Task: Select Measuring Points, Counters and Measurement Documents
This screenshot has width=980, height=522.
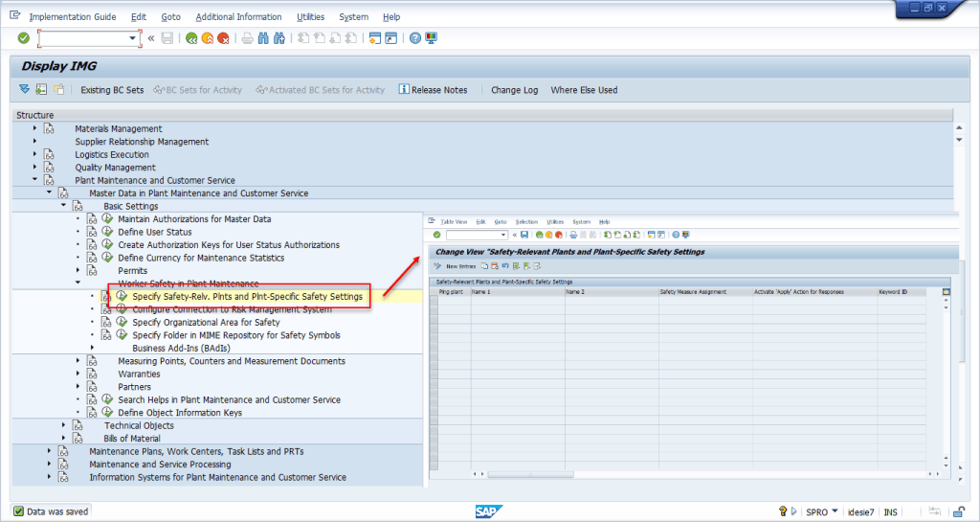Action: (232, 361)
